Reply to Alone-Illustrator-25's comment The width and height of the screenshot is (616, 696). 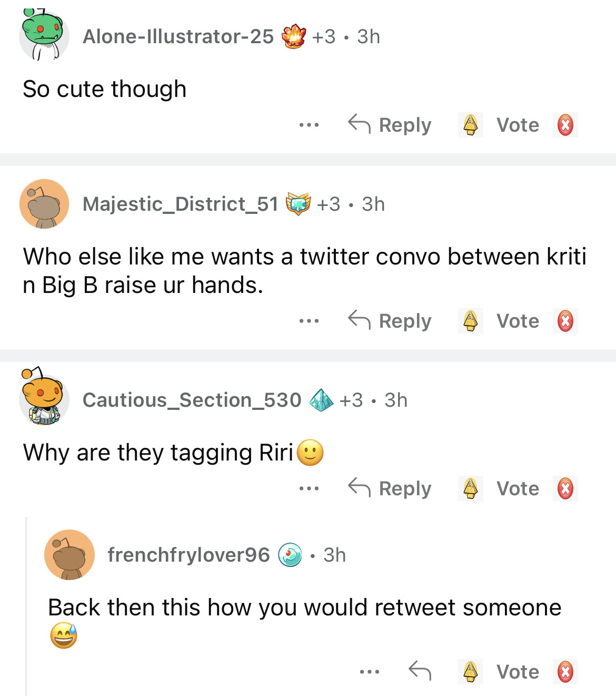390,125
